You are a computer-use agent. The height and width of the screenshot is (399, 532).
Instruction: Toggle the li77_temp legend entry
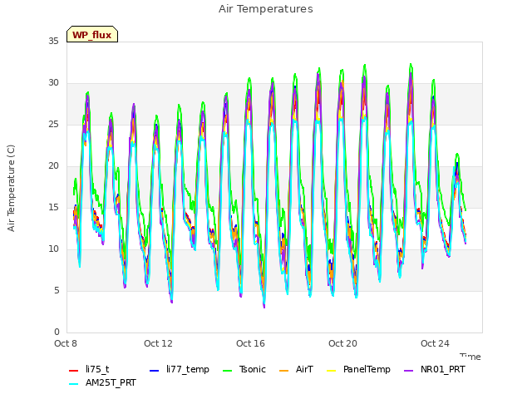180,369
